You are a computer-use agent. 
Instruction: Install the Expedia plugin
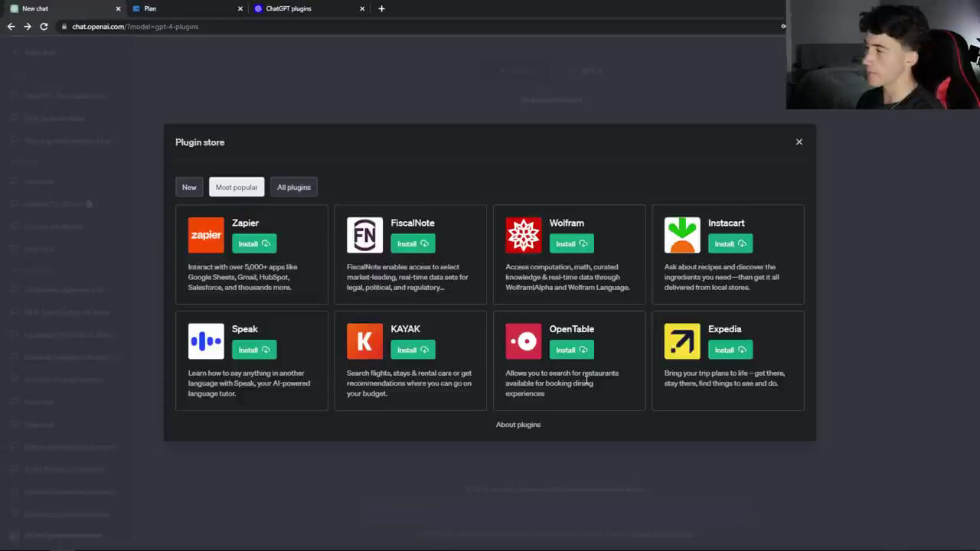click(x=730, y=350)
